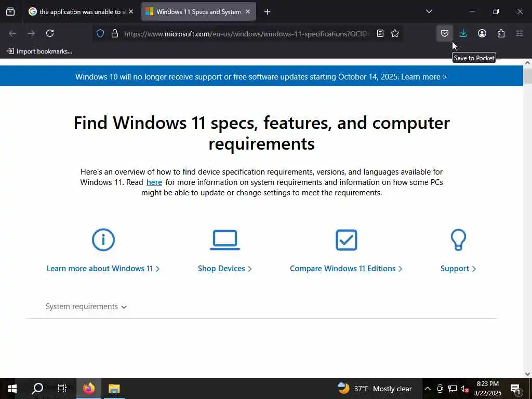
Task: Open the Windows Start menu
Action: (12, 389)
